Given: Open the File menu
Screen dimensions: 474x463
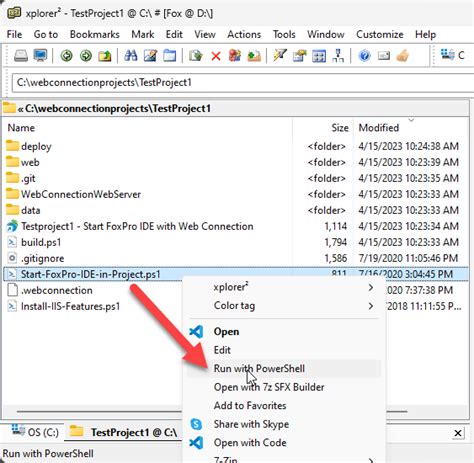Looking at the screenshot, I should tap(14, 34).
